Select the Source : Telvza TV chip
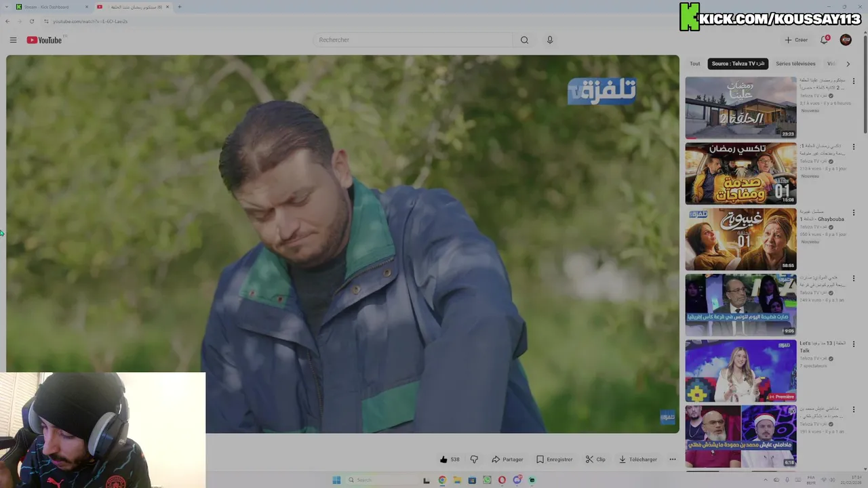Viewport: 868px width, 488px height. (x=738, y=64)
